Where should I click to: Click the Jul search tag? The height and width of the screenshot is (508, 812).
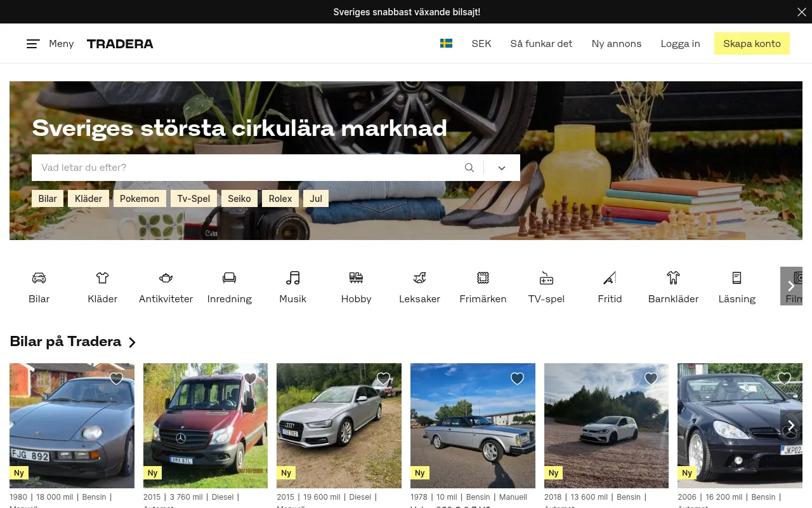316,199
